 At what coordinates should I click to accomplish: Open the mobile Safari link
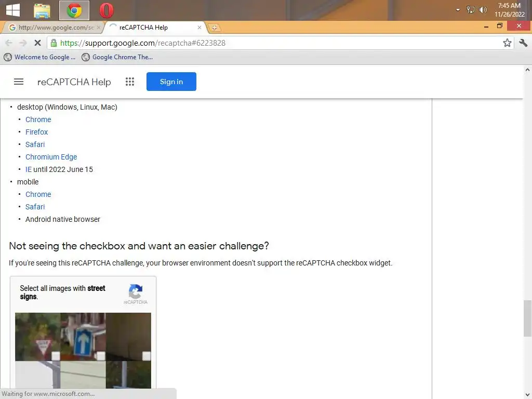pos(35,207)
